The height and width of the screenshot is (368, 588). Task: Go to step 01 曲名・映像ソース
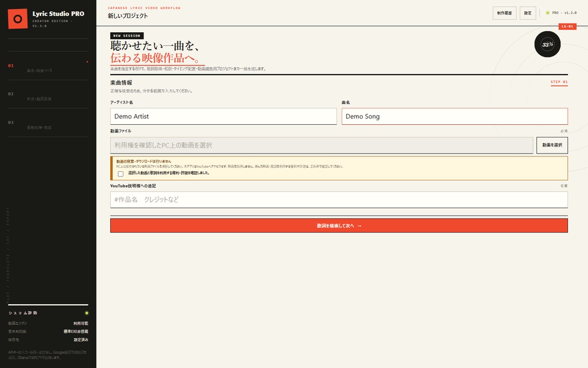(48, 66)
